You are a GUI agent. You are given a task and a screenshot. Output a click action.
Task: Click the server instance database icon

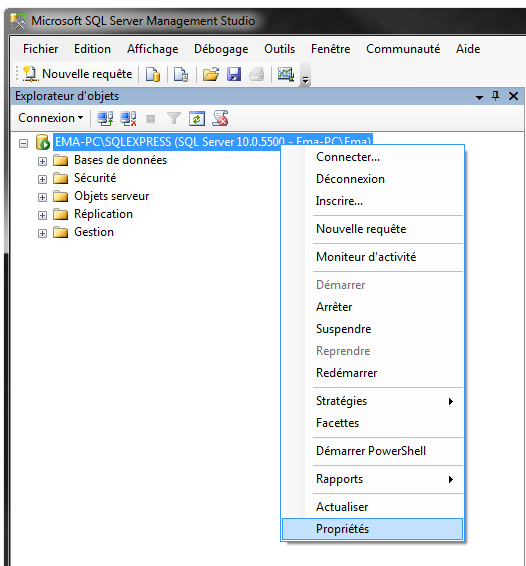[x=43, y=142]
